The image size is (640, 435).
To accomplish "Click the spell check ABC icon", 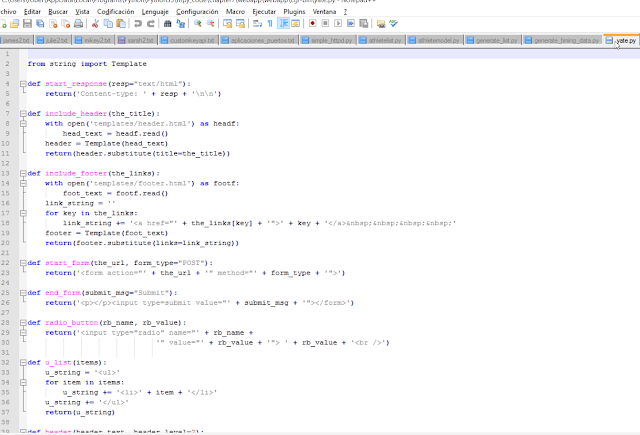I will [393, 24].
